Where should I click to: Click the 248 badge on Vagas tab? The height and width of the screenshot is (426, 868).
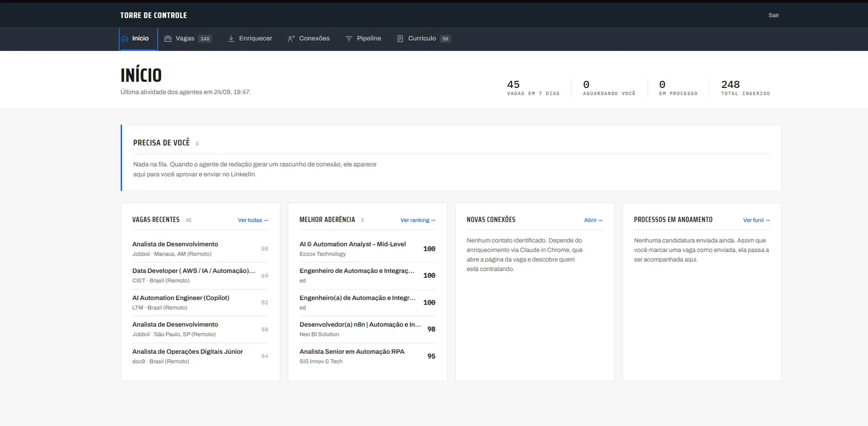pyautogui.click(x=205, y=39)
